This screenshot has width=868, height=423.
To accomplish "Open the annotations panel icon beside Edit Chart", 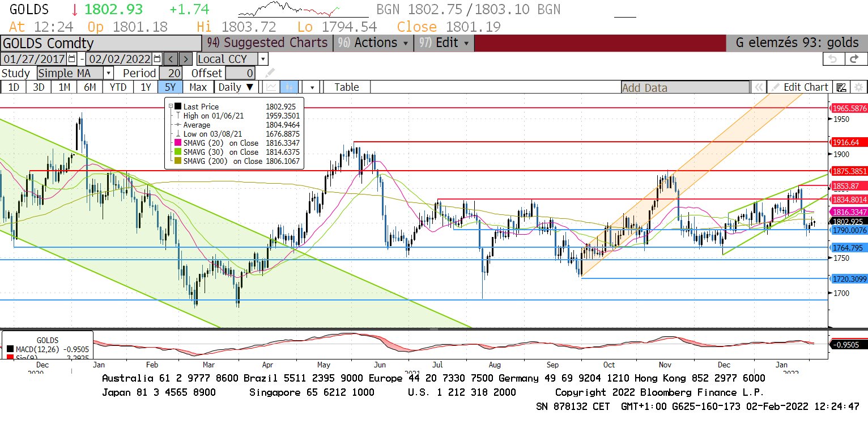I will pos(841,87).
